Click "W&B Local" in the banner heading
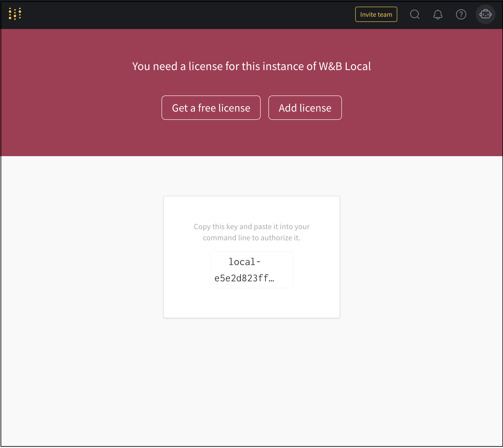Screen dimensions: 503x448 [345, 66]
